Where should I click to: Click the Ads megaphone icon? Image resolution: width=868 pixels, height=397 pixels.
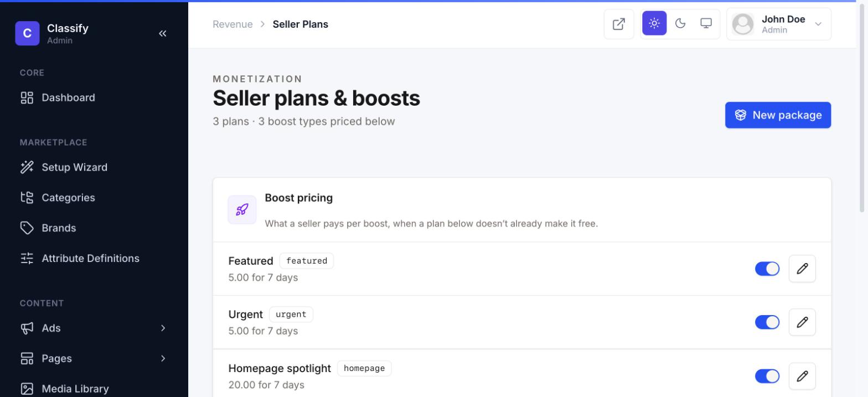pos(27,328)
